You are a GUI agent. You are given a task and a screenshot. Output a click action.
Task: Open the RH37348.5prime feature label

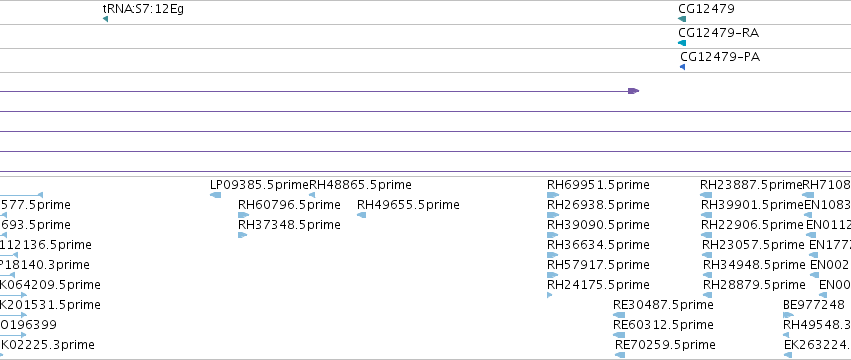pyautogui.click(x=289, y=225)
